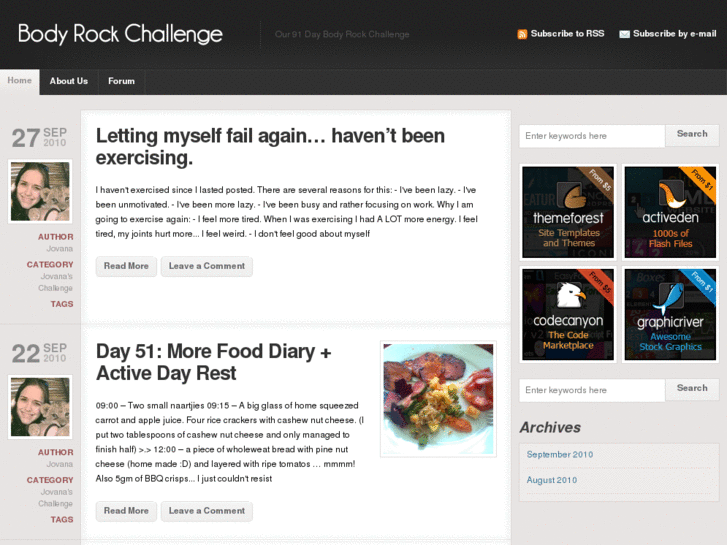The image size is (727, 545).
Task: Click the orange RSS feed icon
Action: coord(522,34)
